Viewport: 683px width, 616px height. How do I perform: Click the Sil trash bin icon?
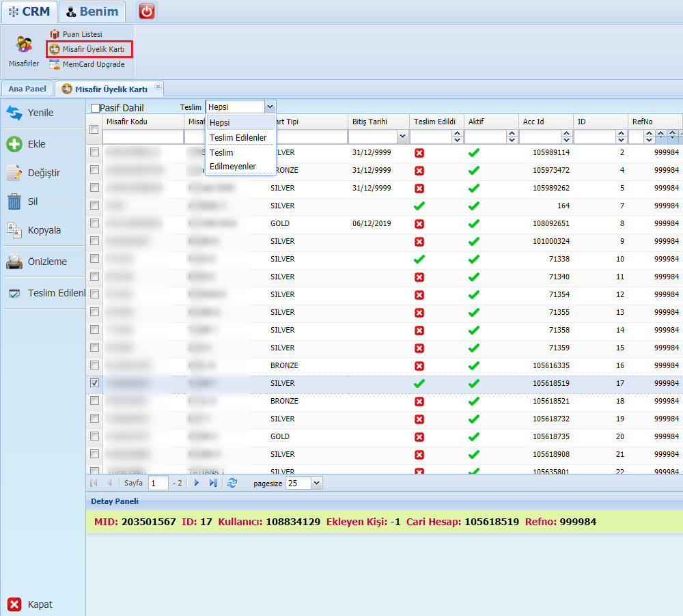click(x=14, y=201)
